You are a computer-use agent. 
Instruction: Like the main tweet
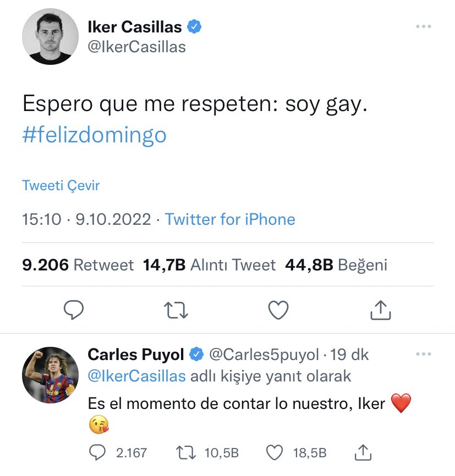[x=278, y=311]
